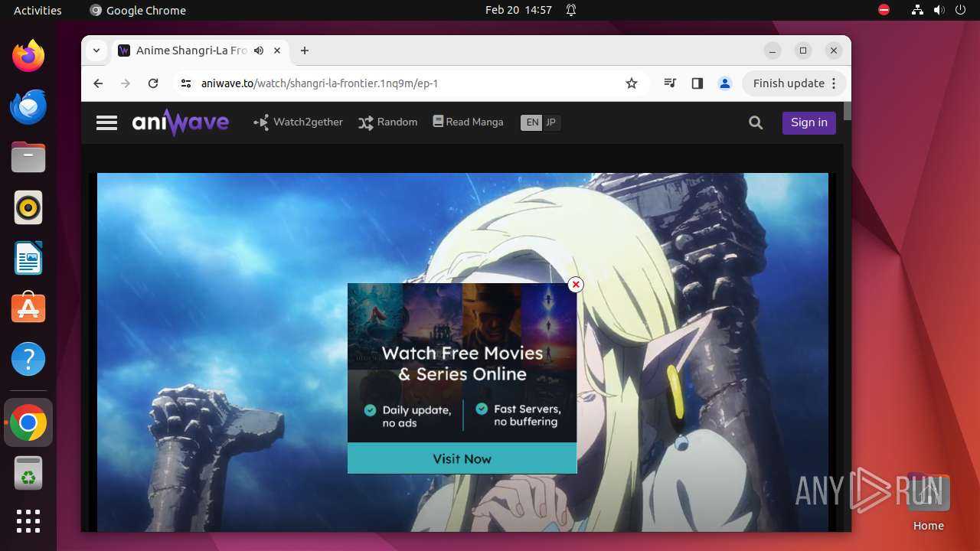Click the video player area
980x551 pixels.
462,352
